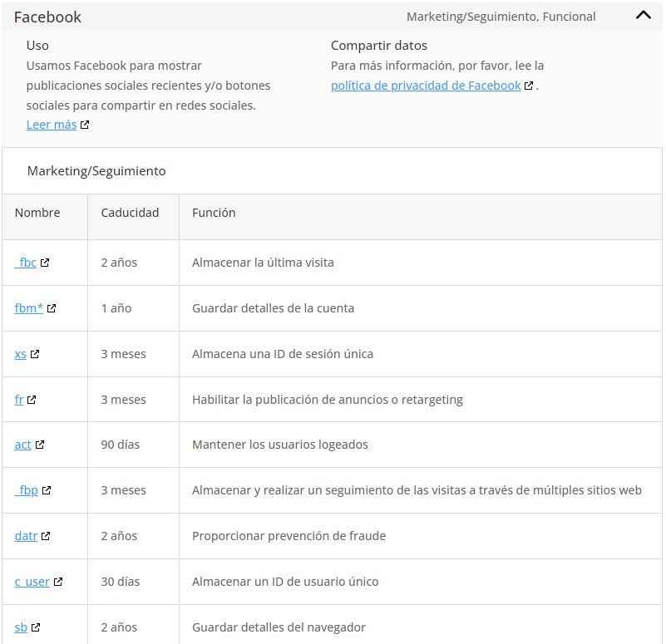Select 'Guardar detalles del navegador' text
The image size is (666, 644).
(279, 627)
